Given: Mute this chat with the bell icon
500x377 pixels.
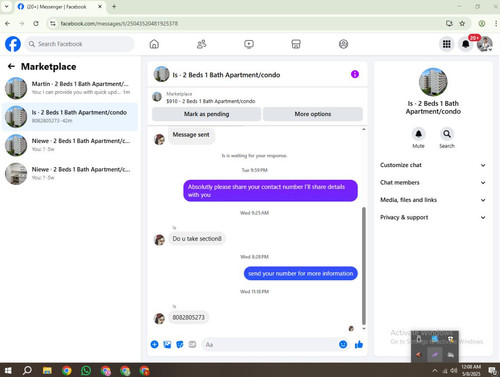Looking at the screenshot, I should [x=418, y=134].
